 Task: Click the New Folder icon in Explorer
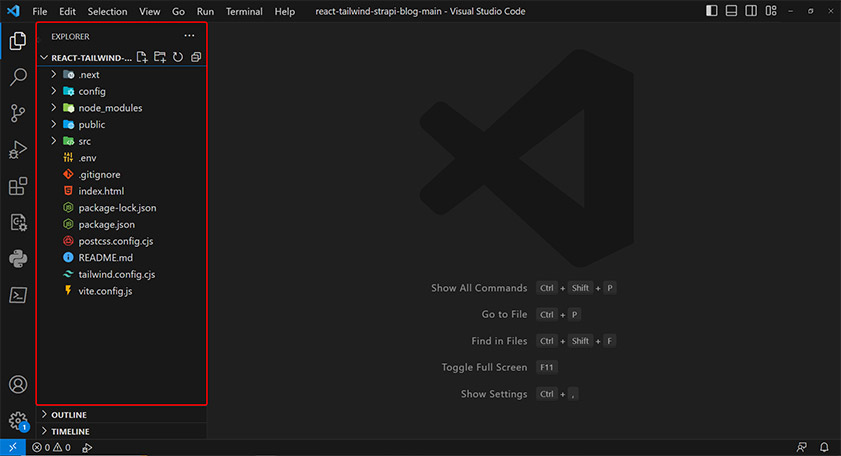click(160, 57)
